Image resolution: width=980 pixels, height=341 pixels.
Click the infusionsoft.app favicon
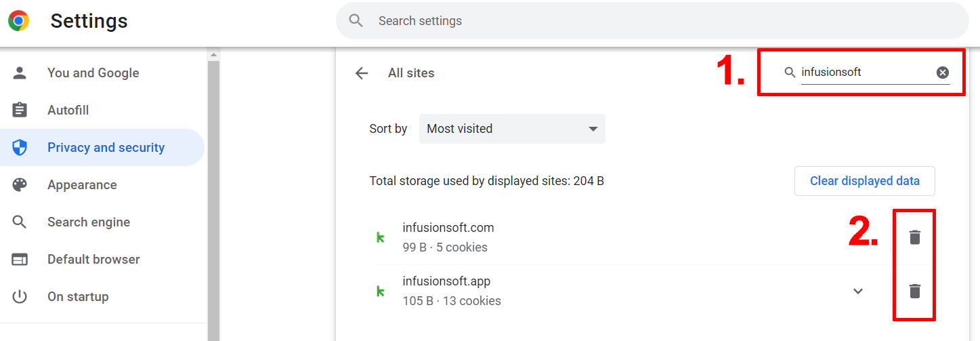tap(380, 292)
